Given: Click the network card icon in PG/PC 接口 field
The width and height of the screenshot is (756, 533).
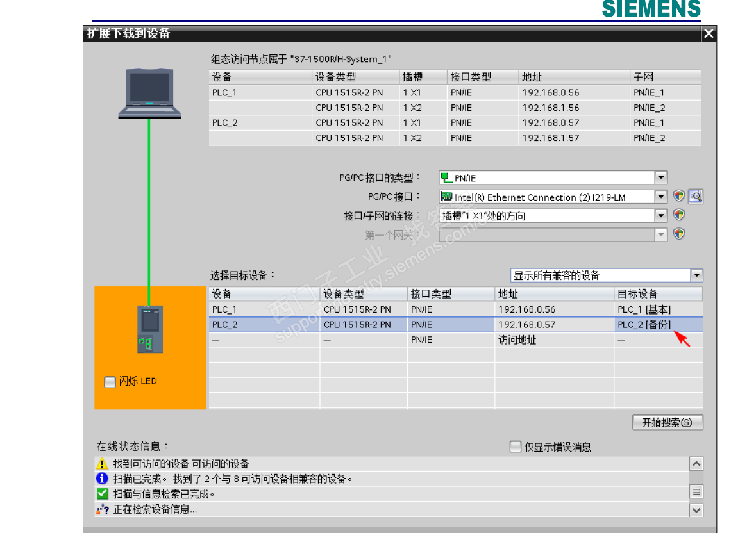Looking at the screenshot, I should [446, 197].
